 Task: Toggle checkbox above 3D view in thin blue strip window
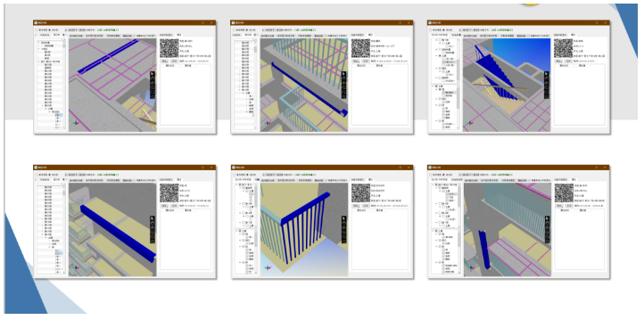pyautogui.click(x=135, y=36)
